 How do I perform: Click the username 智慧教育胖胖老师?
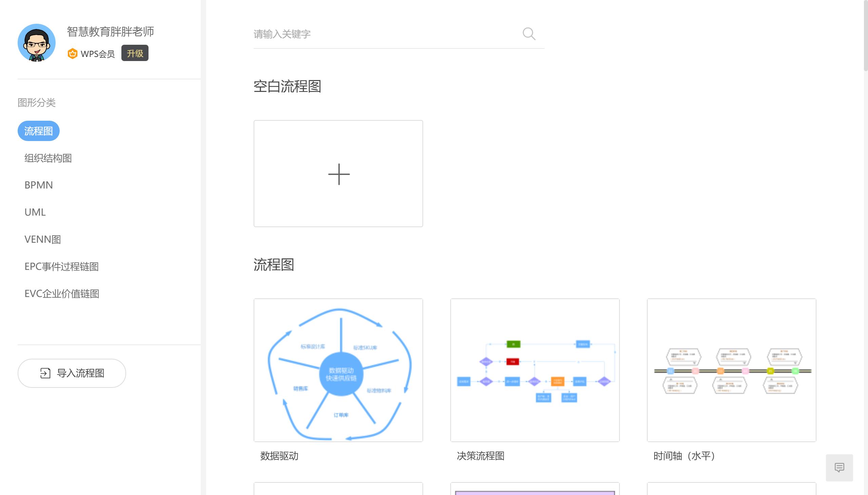[110, 31]
